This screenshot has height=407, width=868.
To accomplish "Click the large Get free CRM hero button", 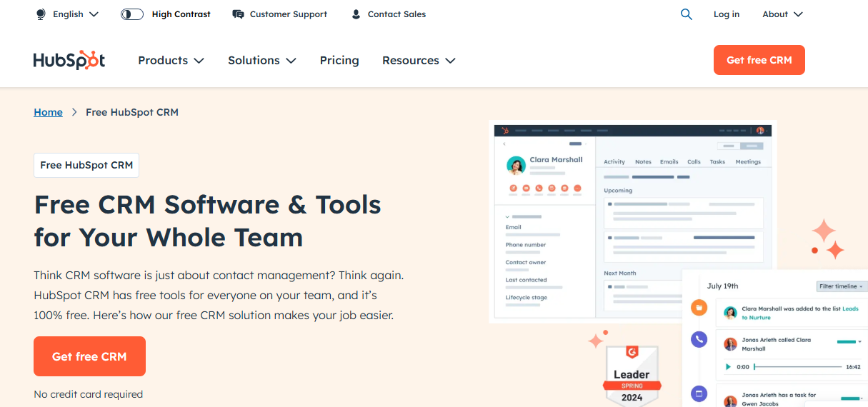I will click(x=89, y=356).
